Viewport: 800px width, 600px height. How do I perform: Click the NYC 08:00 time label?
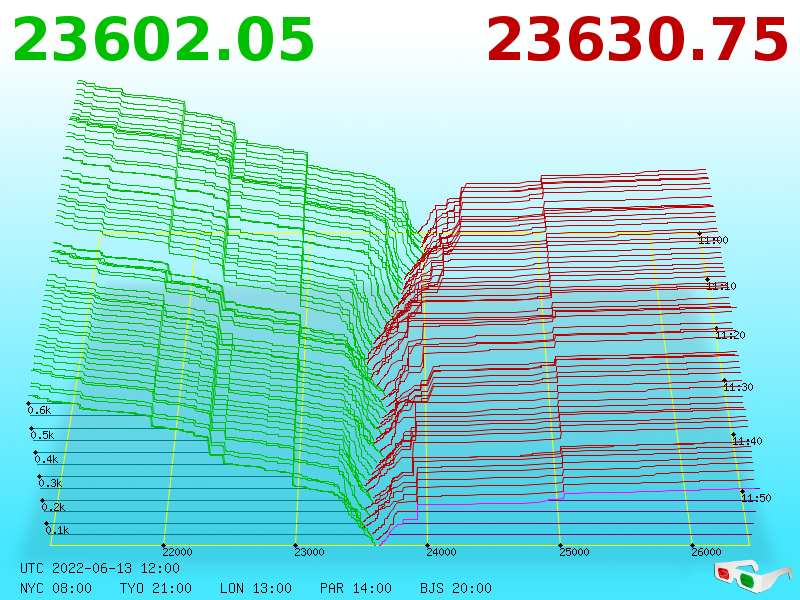56,588
